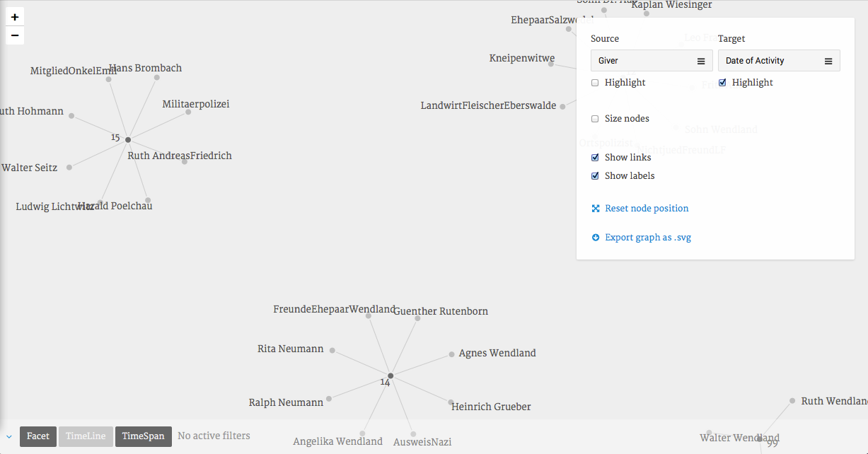
Task: Click the Reset node position link
Action: 647,209
